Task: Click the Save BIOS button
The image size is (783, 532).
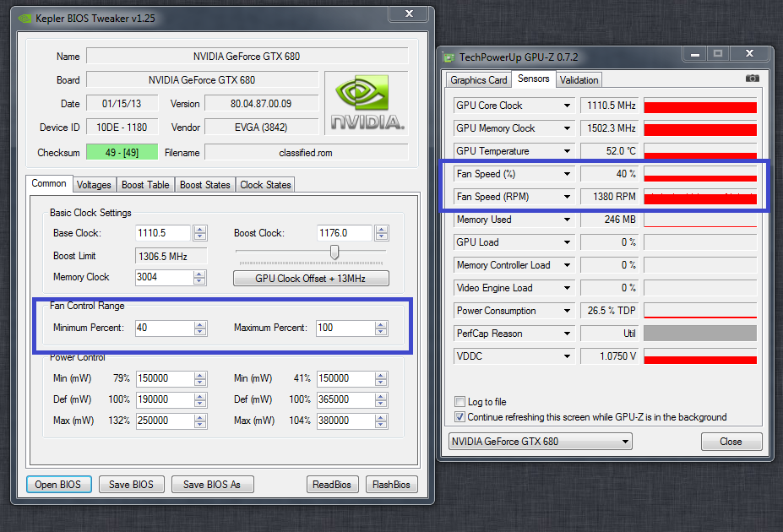Action: (x=131, y=484)
